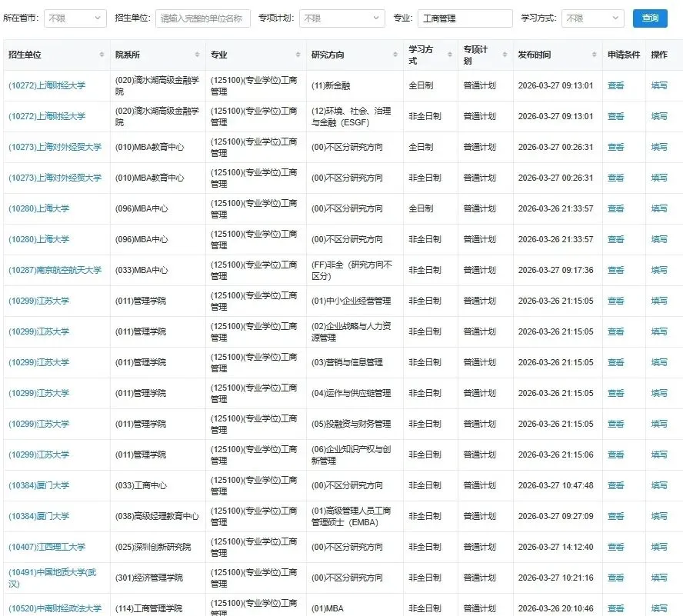Open 厦门大学 link for 工商中心 row
Screen dimensions: 683x616
pyautogui.click(x=38, y=485)
